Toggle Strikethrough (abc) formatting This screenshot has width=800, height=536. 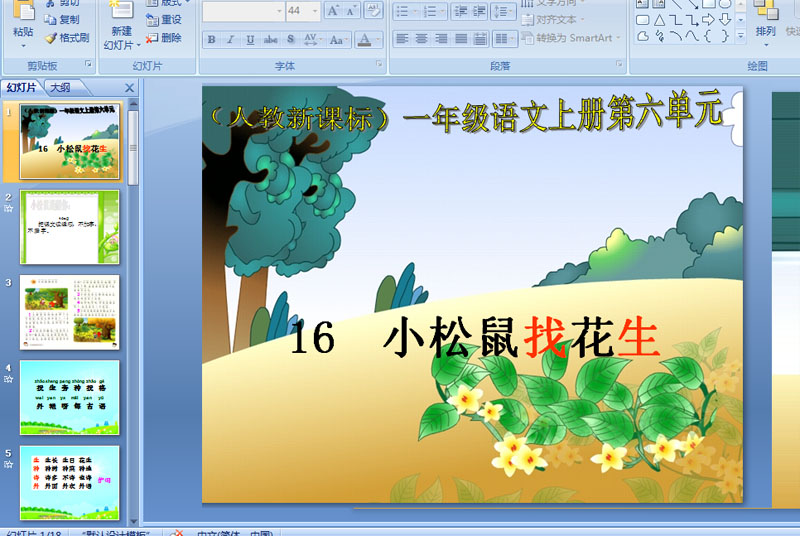click(270, 39)
